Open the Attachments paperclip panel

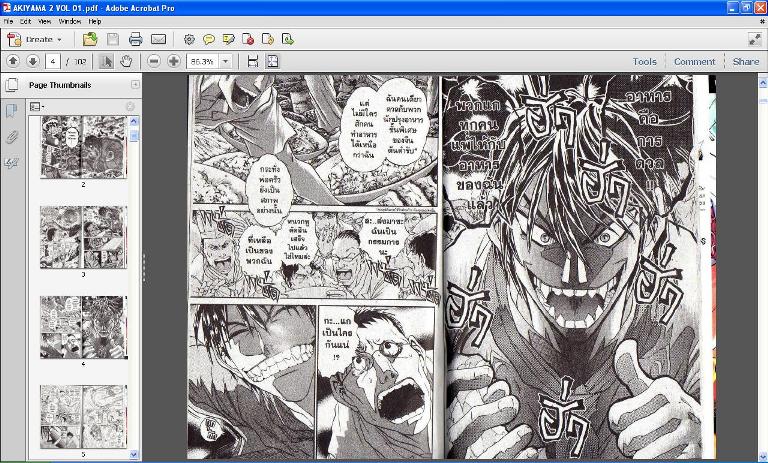pos(11,137)
